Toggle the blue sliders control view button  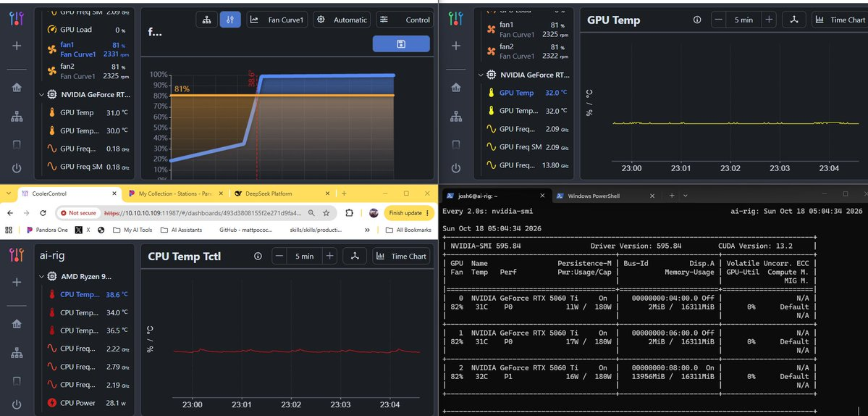[230, 20]
